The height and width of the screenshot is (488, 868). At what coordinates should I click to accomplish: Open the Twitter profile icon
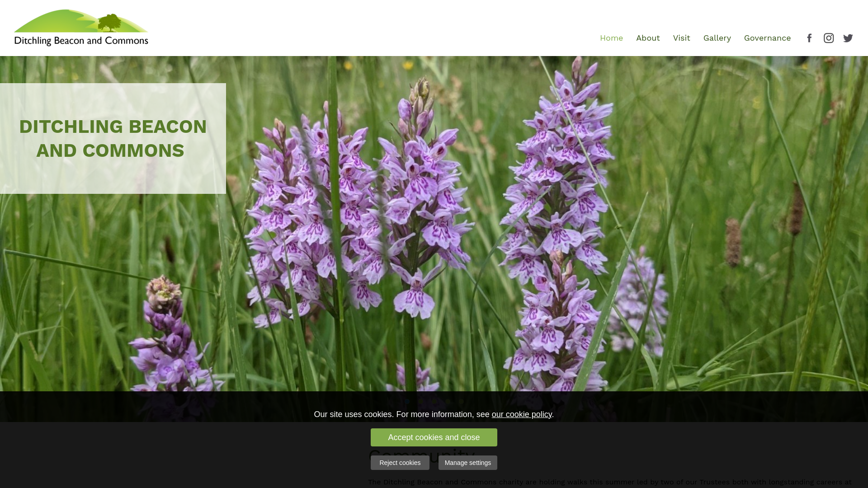(x=848, y=38)
